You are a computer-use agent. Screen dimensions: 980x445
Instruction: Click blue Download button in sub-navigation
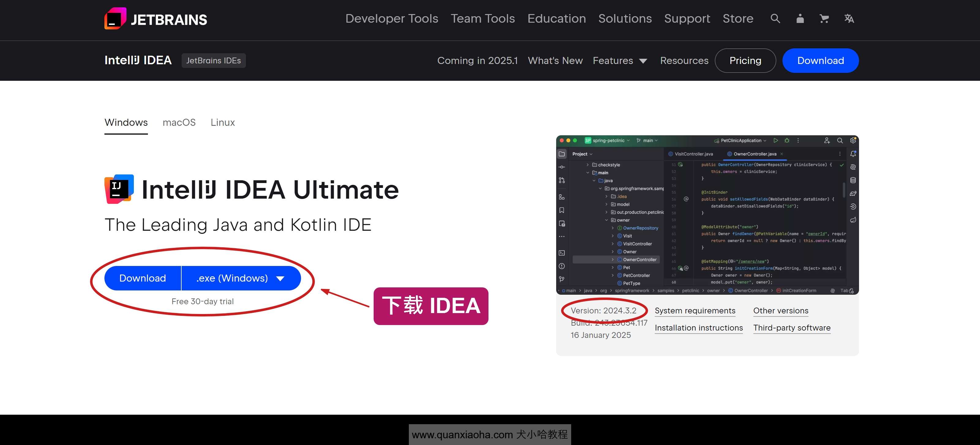[x=820, y=61]
